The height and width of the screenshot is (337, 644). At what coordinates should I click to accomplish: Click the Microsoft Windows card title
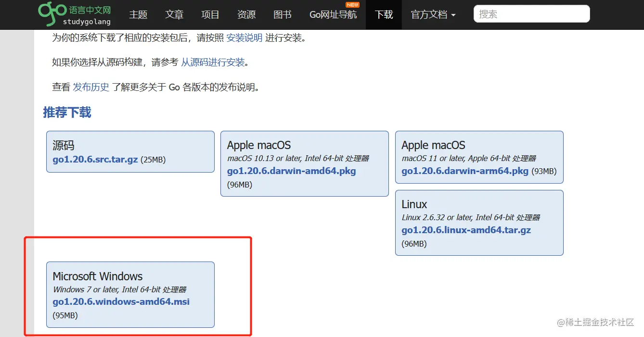pyautogui.click(x=98, y=276)
